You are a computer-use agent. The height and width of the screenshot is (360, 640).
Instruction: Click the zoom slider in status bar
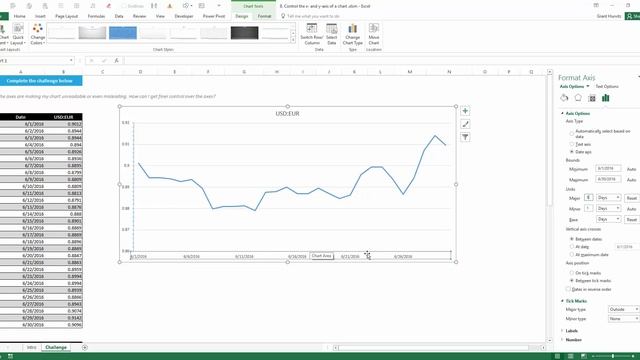613,356
